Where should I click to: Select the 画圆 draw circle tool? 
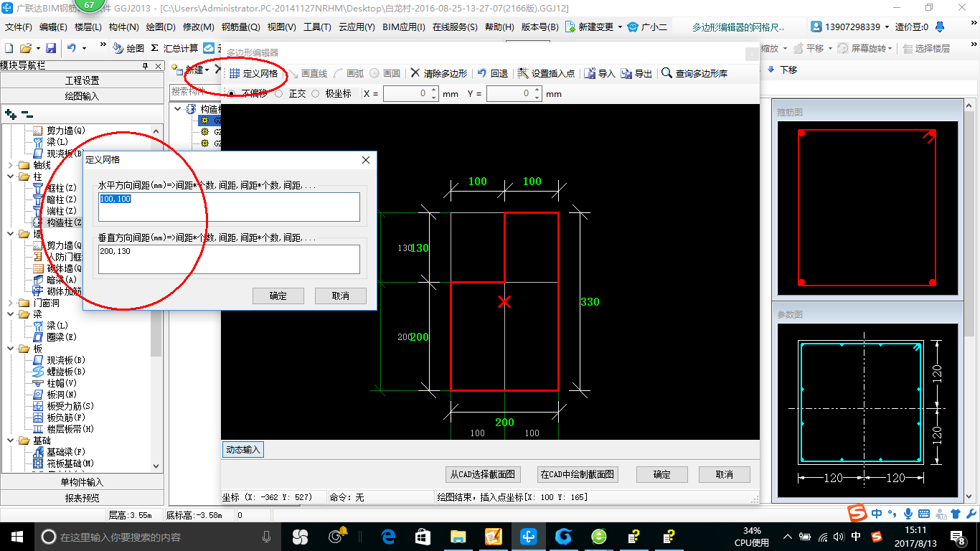pyautogui.click(x=385, y=73)
